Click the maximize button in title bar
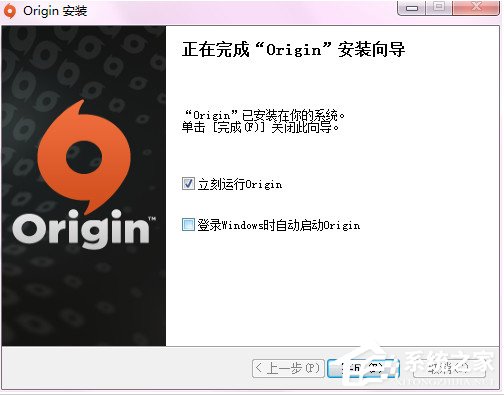 [439, 8]
